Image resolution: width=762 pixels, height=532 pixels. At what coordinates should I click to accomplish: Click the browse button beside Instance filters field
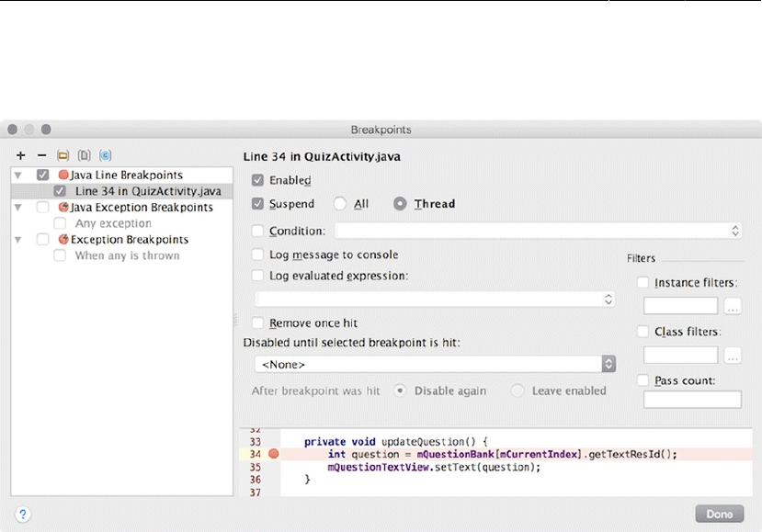click(733, 306)
